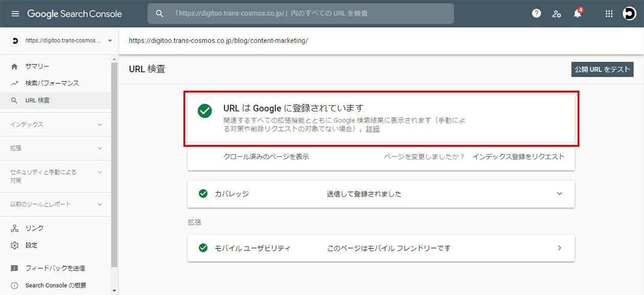The height and width of the screenshot is (295, 644).
Task: Click the info icon beside Search Console の概要
Action: (x=14, y=285)
